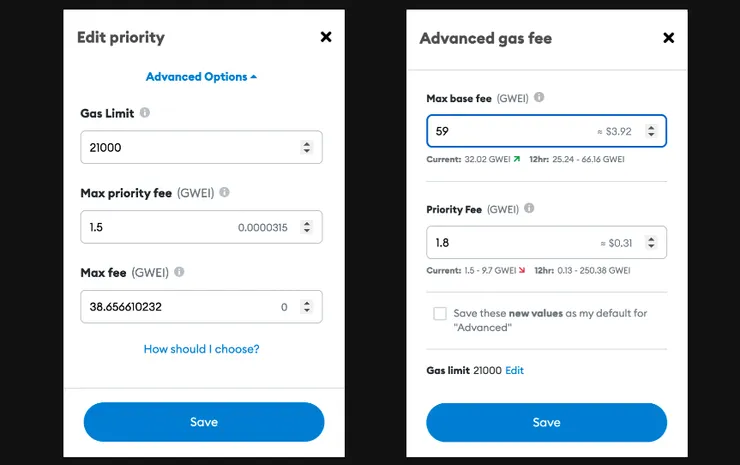
Task: Click info icon beside Max priority fee
Action: click(x=224, y=192)
